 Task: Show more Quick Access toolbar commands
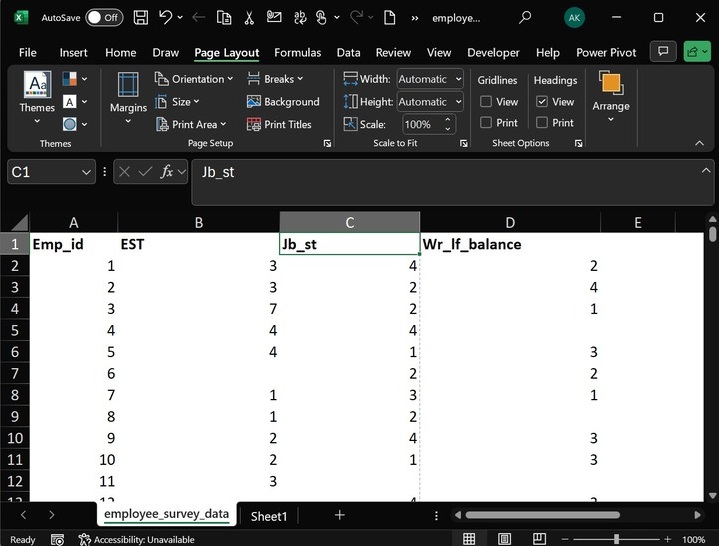[x=415, y=18]
